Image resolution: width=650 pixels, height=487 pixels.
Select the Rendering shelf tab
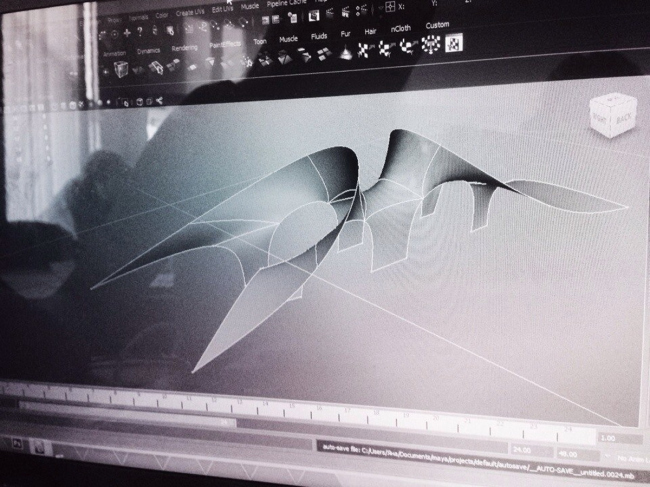click(184, 47)
